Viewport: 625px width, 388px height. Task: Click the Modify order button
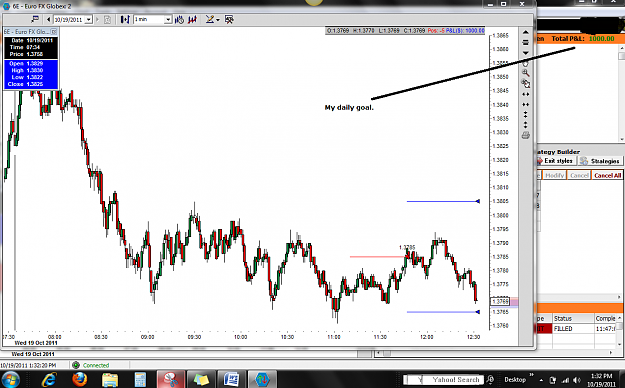[554, 175]
